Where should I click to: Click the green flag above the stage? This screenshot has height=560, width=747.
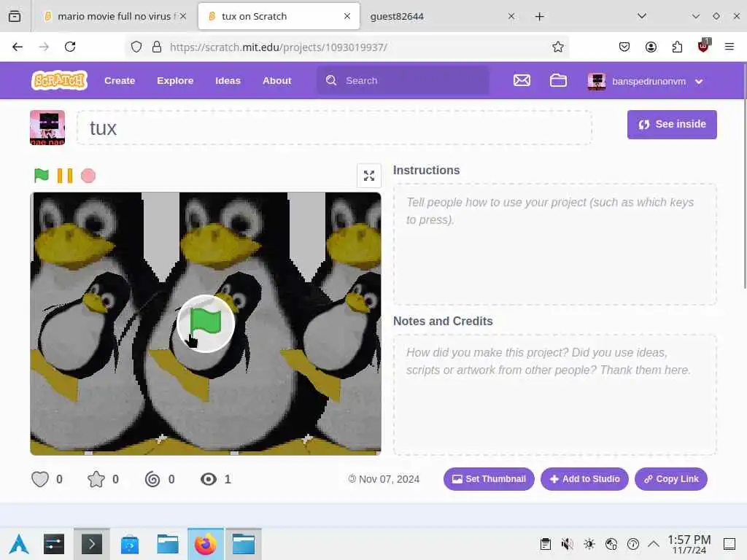(42, 176)
